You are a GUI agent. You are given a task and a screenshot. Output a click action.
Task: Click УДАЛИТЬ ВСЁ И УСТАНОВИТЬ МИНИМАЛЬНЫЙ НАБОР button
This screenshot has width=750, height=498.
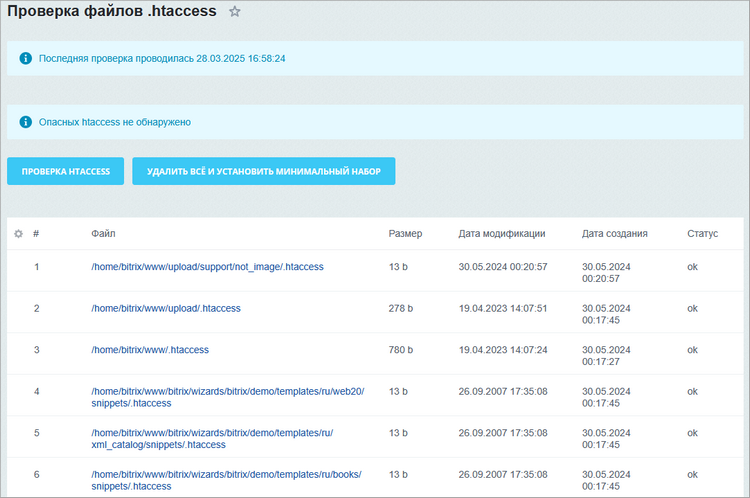[263, 171]
